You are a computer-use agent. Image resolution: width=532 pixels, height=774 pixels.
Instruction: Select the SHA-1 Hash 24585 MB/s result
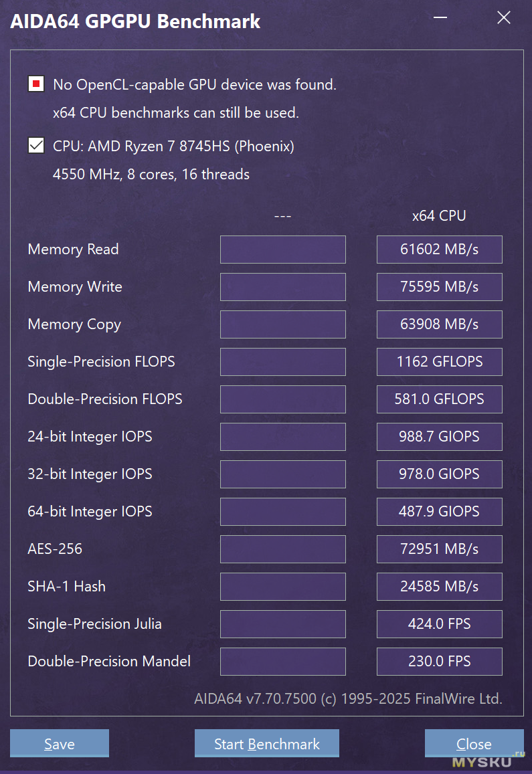(x=440, y=587)
